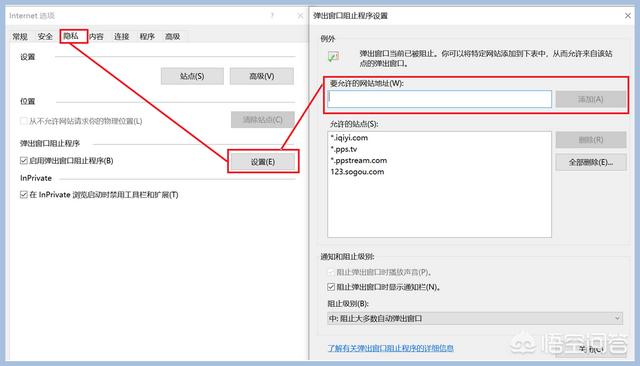Toggle InPrivate toolbar and extension checkbox
The image size is (640, 366).
24,195
